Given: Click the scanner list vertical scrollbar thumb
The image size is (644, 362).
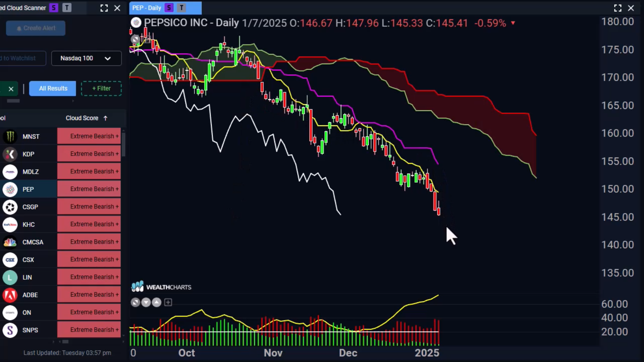Looking at the screenshot, I should point(123,144).
